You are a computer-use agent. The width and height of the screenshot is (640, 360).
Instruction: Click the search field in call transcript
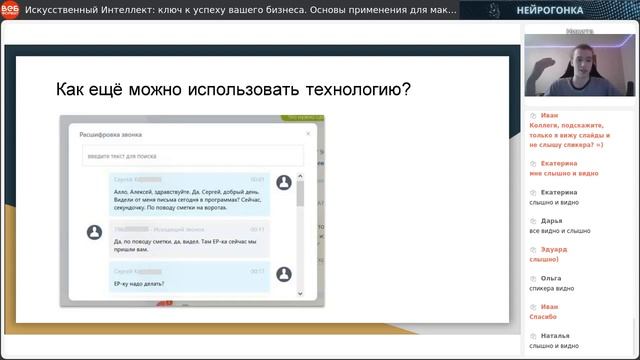pos(192,156)
